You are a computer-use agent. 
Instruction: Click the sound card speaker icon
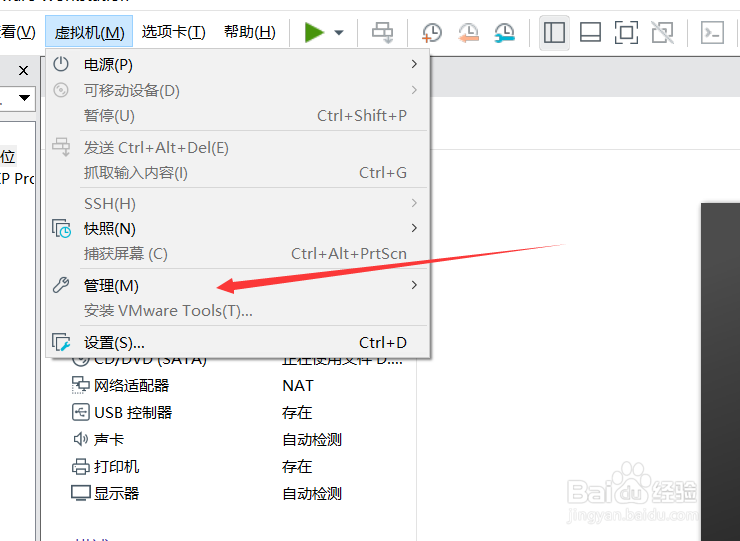(80, 439)
